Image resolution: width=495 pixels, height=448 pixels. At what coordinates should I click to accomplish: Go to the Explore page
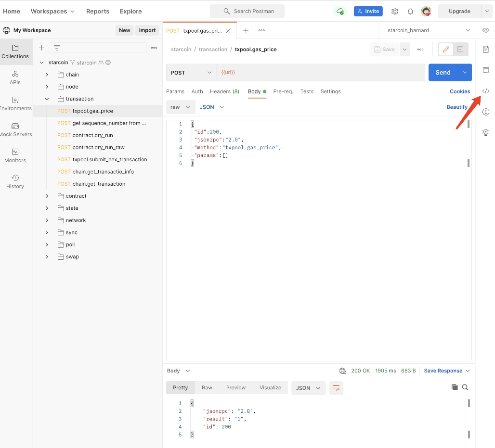(x=130, y=12)
